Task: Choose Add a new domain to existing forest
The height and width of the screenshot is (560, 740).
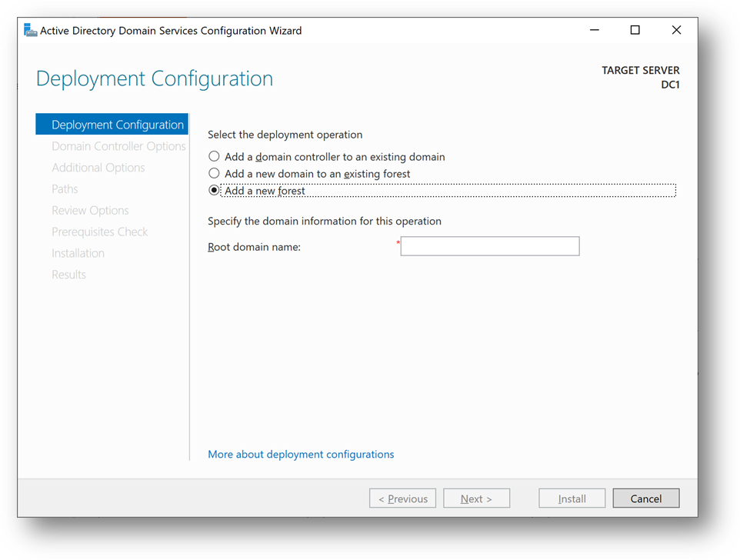Action: click(215, 174)
